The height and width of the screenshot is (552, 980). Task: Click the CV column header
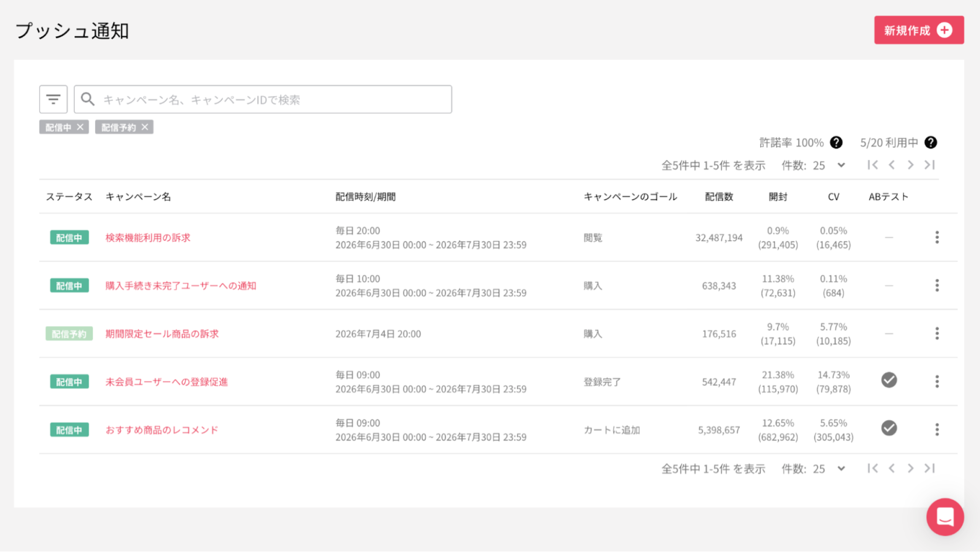[833, 197]
